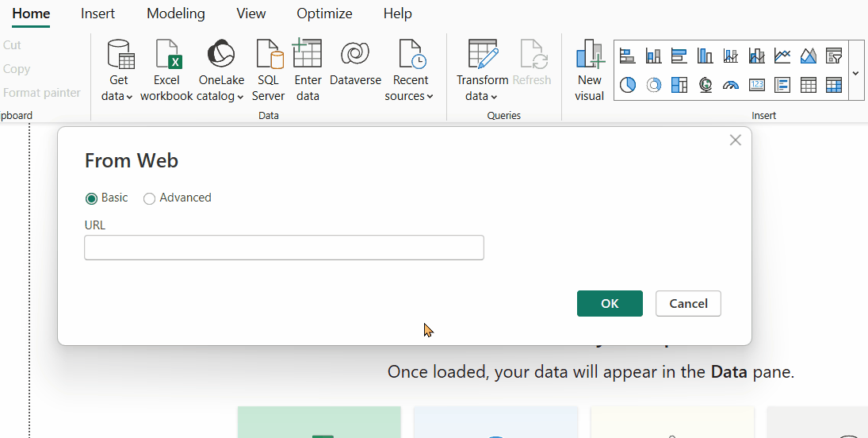Screen dimensions: 868x438
Task: Insert a slicer visual with funnel icon
Action: tap(834, 56)
